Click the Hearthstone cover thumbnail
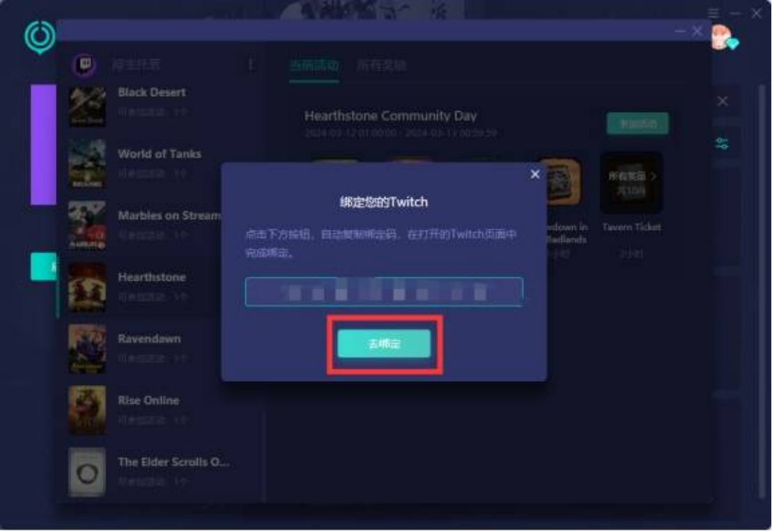Viewport: 772px width, 532px height. pos(87,287)
